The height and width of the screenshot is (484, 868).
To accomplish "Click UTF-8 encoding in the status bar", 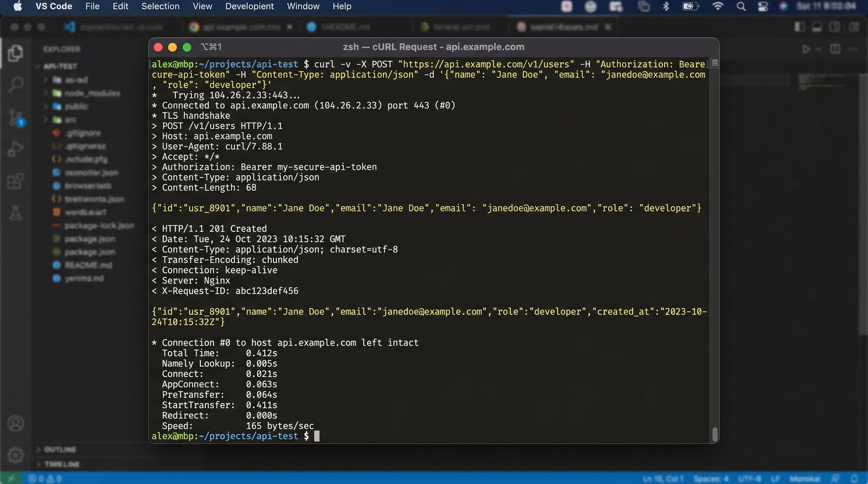I will [x=750, y=478].
